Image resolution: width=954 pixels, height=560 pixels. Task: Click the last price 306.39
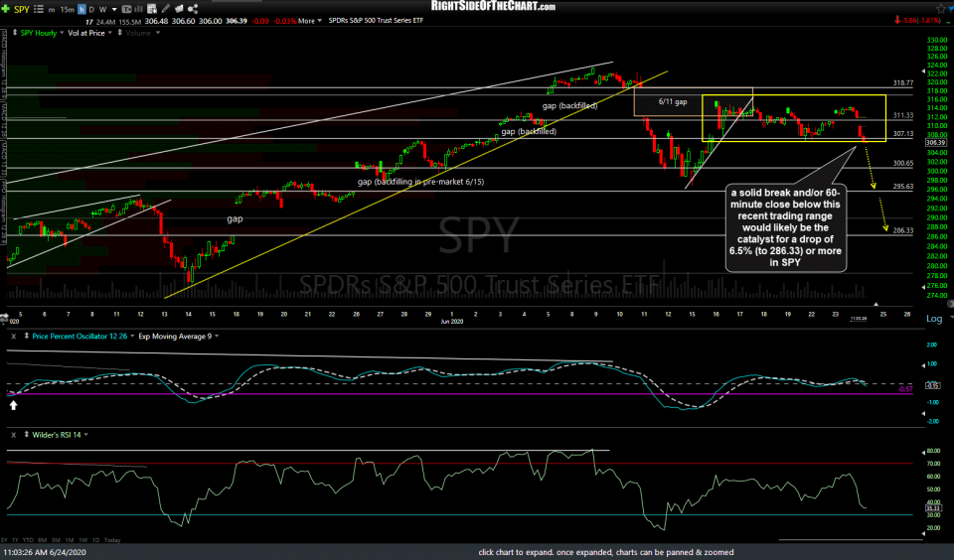coord(237,21)
